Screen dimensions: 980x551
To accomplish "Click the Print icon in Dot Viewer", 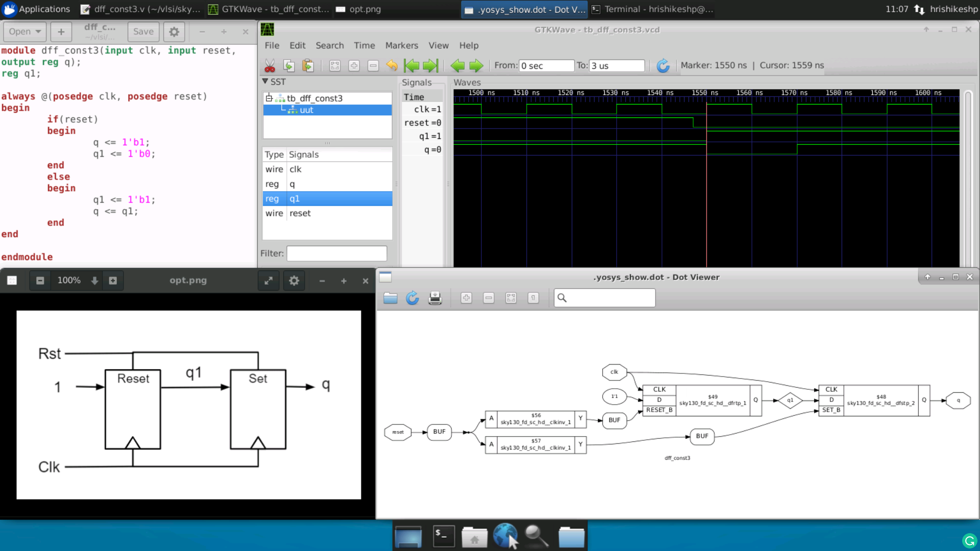I will coord(435,298).
